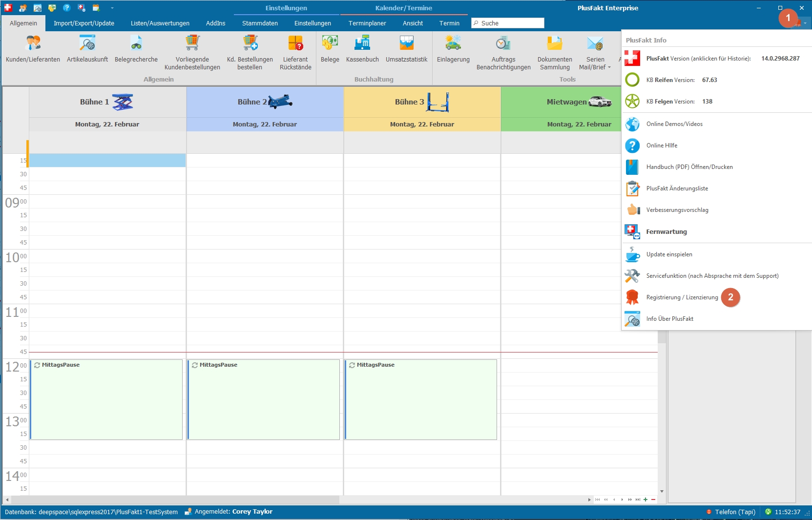Select the Bühne 2 resource header

click(265, 102)
